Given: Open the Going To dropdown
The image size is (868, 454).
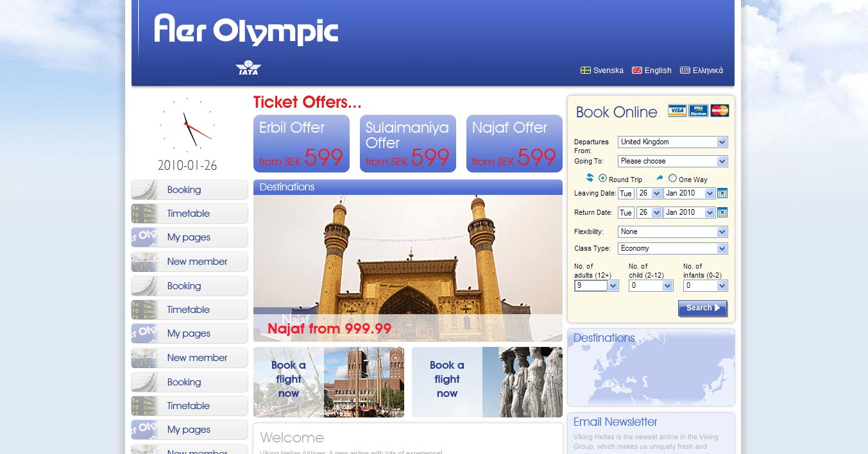Looking at the screenshot, I should (x=672, y=161).
